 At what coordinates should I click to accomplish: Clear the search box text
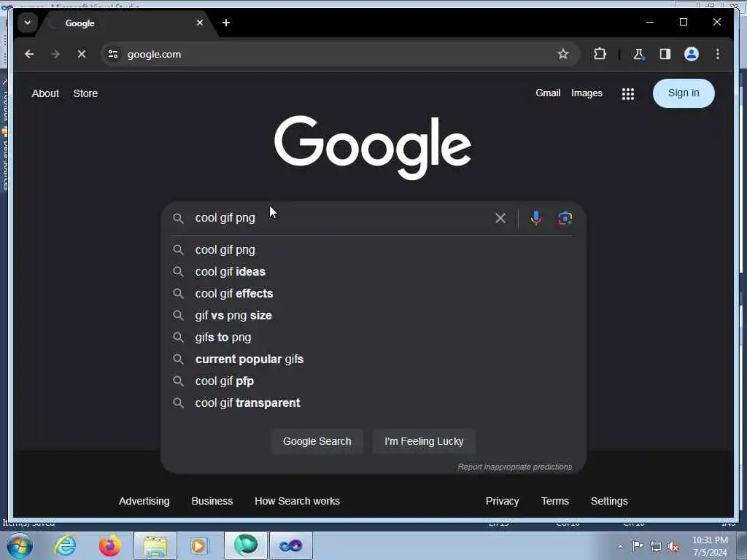click(x=500, y=218)
